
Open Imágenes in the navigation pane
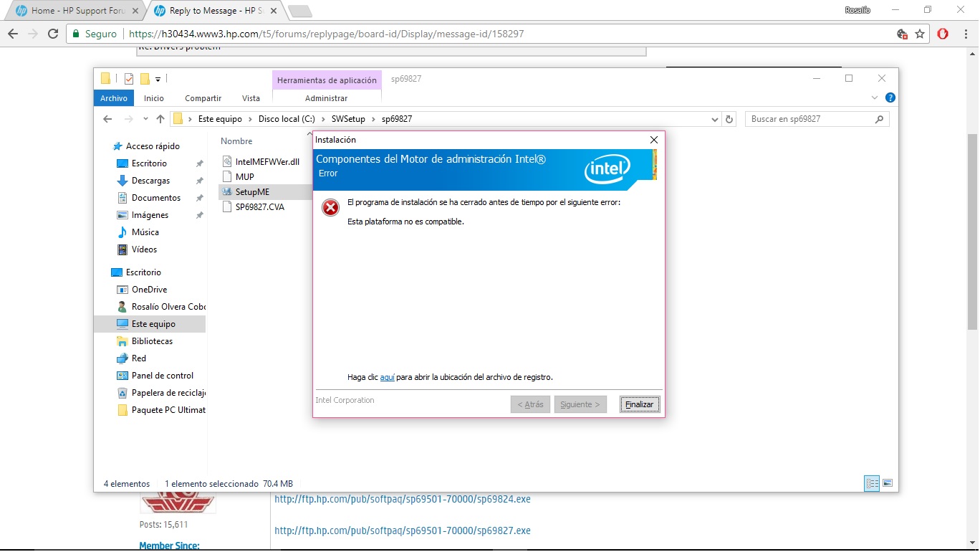150,215
